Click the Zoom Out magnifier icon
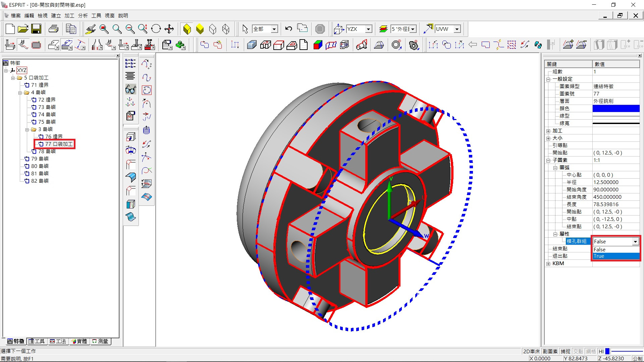The image size is (644, 362). click(130, 29)
